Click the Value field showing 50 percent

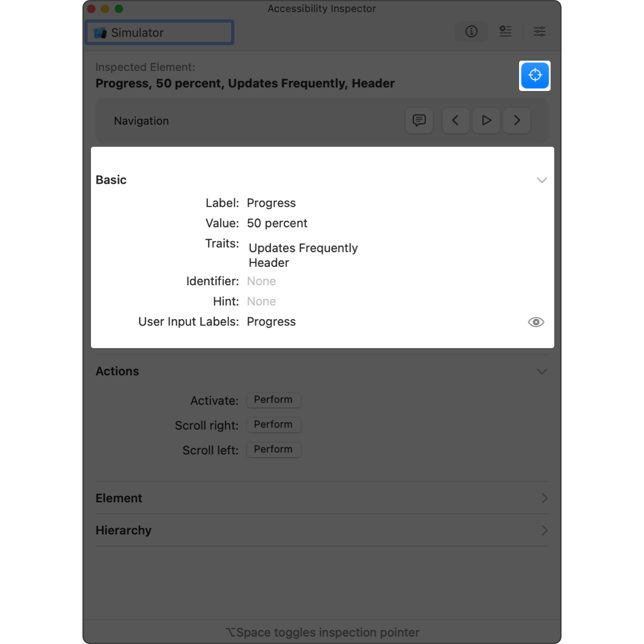pyautogui.click(x=277, y=223)
